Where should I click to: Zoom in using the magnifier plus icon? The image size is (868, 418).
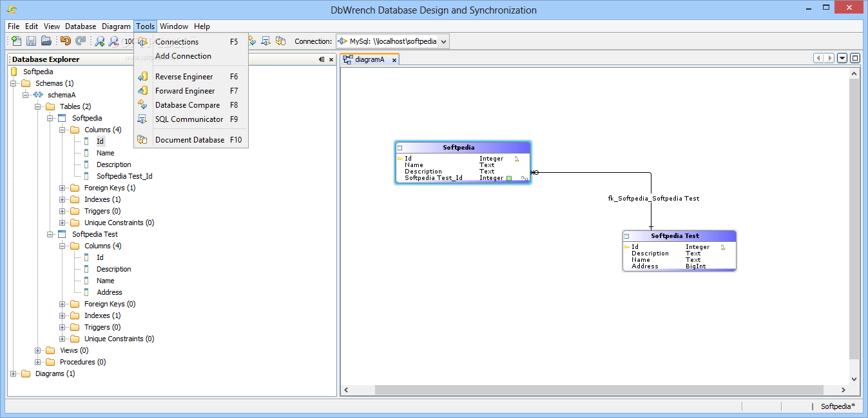[x=100, y=41]
